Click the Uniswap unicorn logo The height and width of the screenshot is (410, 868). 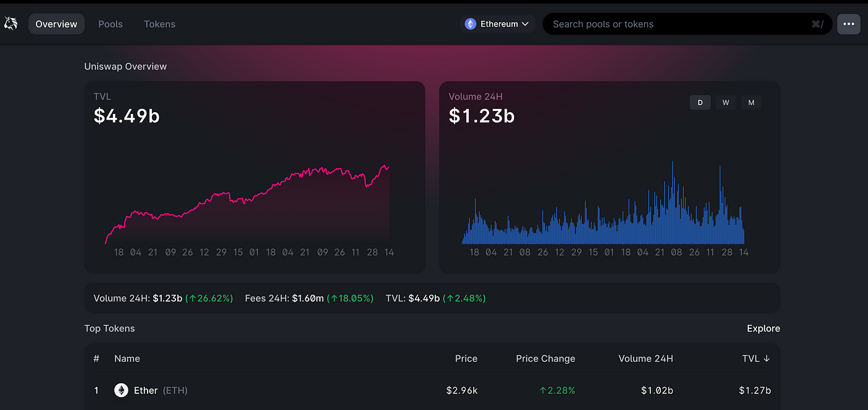[x=11, y=24]
